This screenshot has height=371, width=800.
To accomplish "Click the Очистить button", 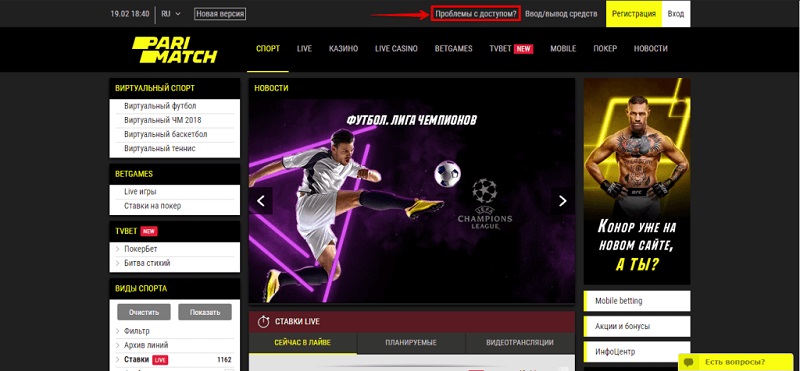I will pyautogui.click(x=144, y=312).
